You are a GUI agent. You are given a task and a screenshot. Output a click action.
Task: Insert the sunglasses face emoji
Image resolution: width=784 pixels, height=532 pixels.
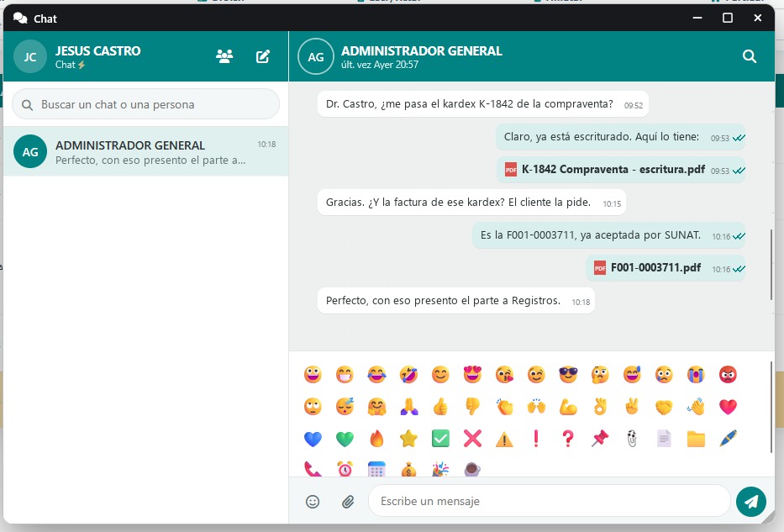tap(568, 375)
